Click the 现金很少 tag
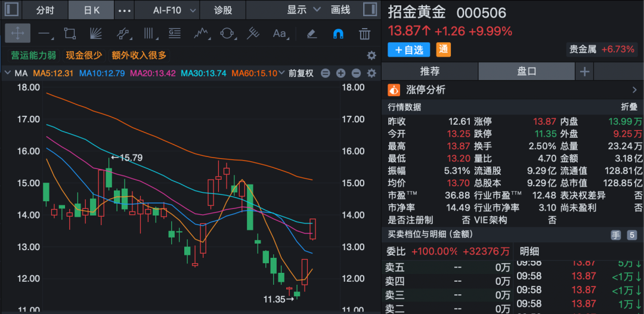Screen dimensions: 644x314 pos(84,56)
